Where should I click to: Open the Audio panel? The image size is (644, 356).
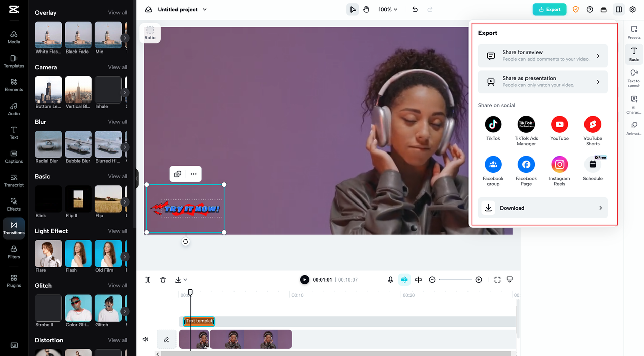click(x=14, y=109)
